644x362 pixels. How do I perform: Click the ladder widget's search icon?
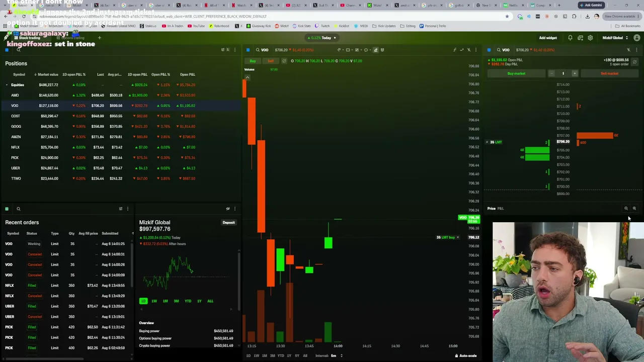[499, 50]
